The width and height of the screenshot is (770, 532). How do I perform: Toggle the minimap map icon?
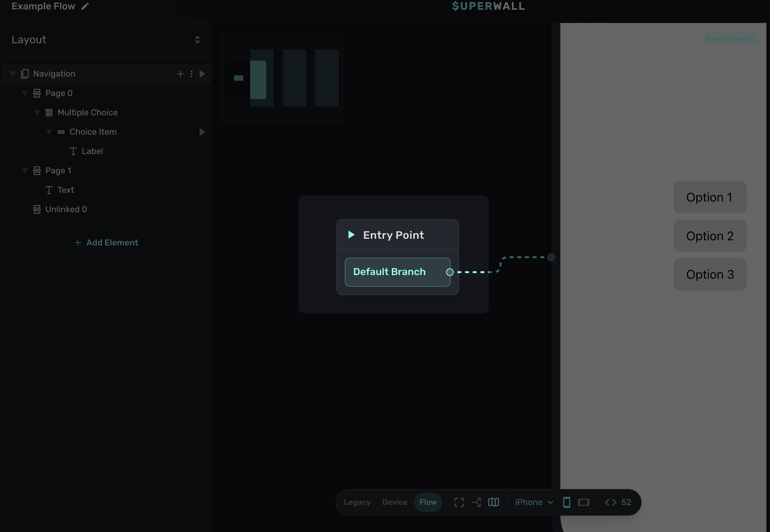(x=493, y=502)
